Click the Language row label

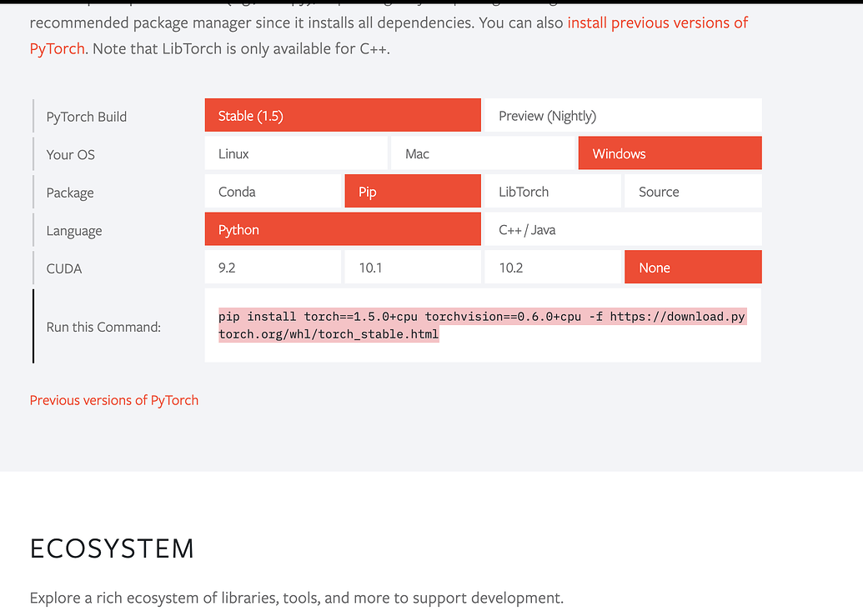click(x=73, y=230)
